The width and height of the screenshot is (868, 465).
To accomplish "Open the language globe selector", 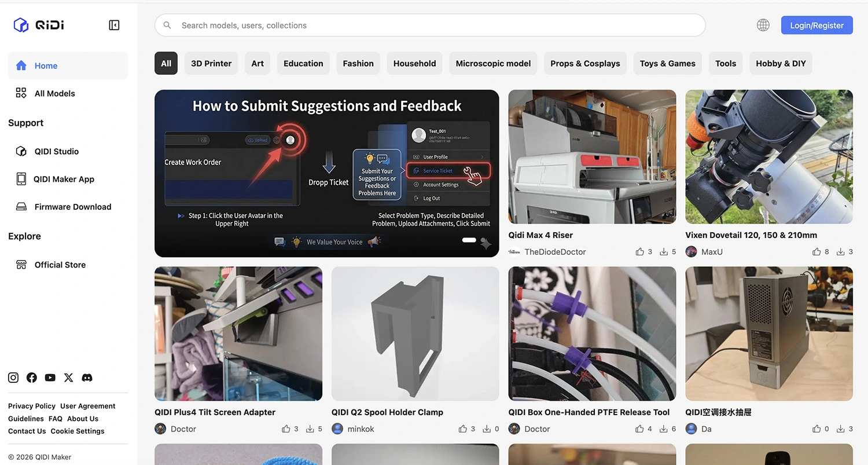I will [x=763, y=25].
